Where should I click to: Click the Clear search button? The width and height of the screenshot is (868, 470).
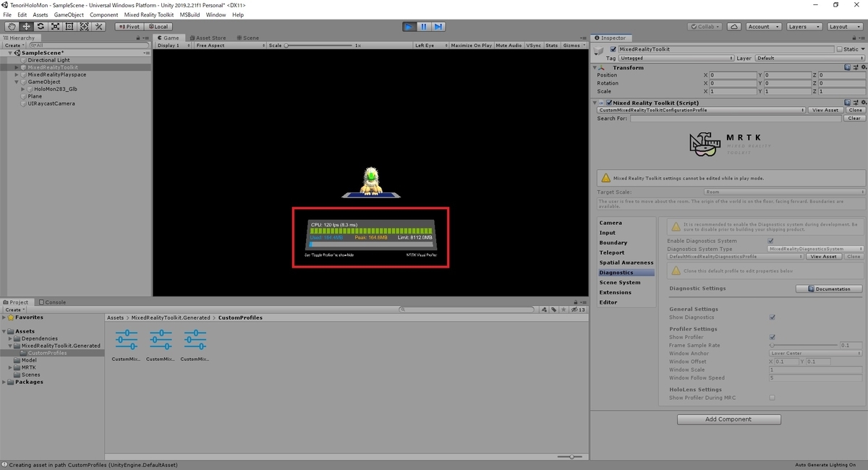coord(854,118)
